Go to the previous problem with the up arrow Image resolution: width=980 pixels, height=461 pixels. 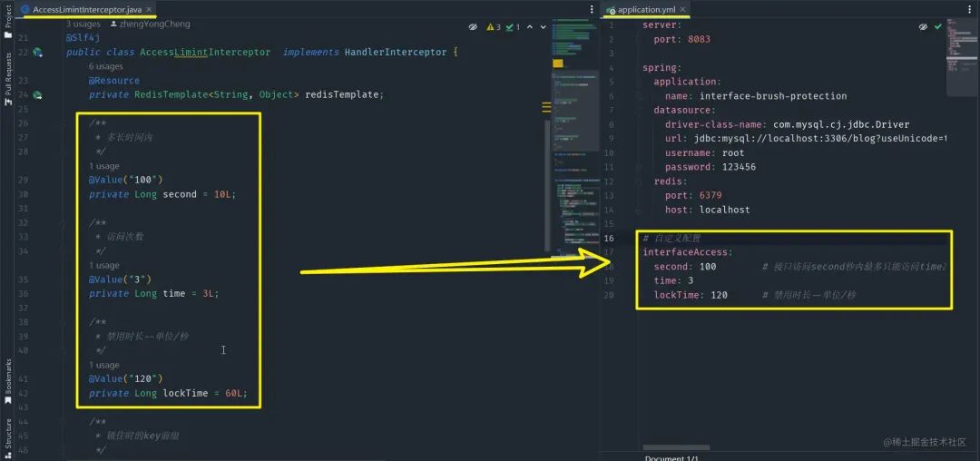[530, 27]
